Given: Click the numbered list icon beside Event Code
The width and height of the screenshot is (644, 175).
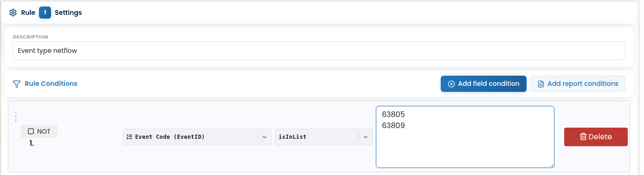Looking at the screenshot, I should 129,137.
